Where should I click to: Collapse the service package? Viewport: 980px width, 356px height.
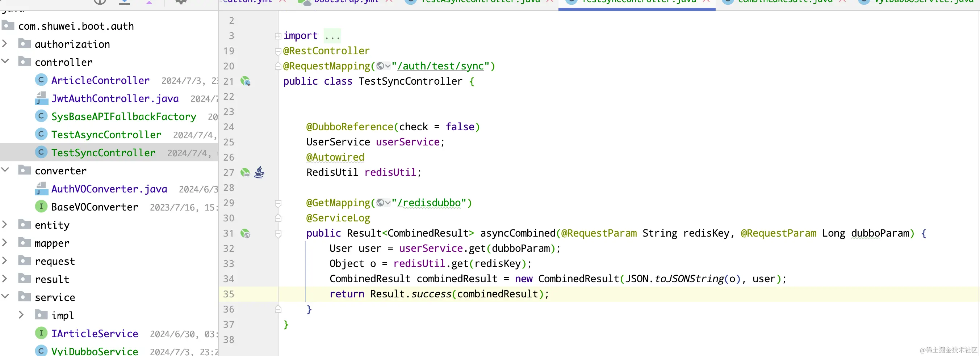(x=5, y=296)
